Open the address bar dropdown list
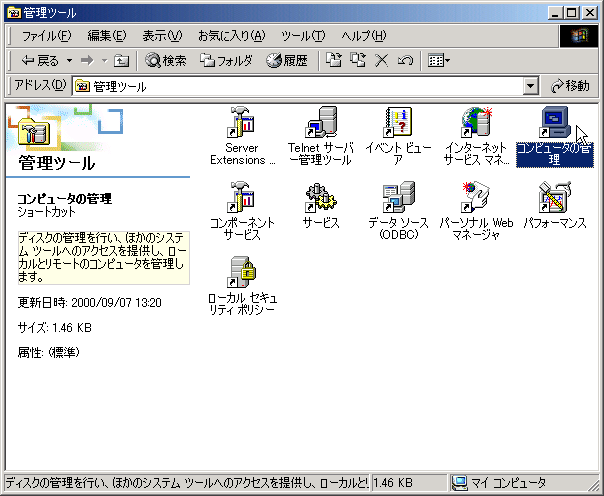 click(530, 87)
